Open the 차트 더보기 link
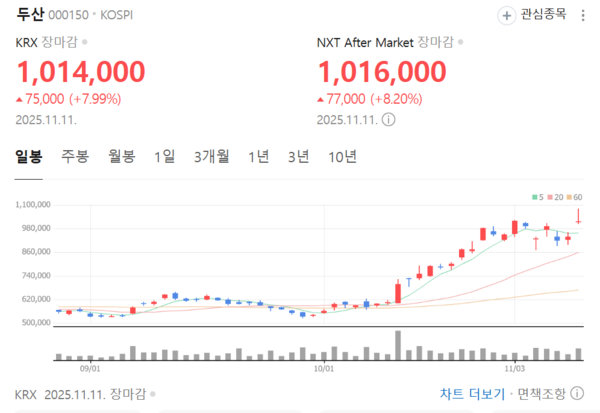The width and height of the screenshot is (600, 413). click(x=470, y=394)
